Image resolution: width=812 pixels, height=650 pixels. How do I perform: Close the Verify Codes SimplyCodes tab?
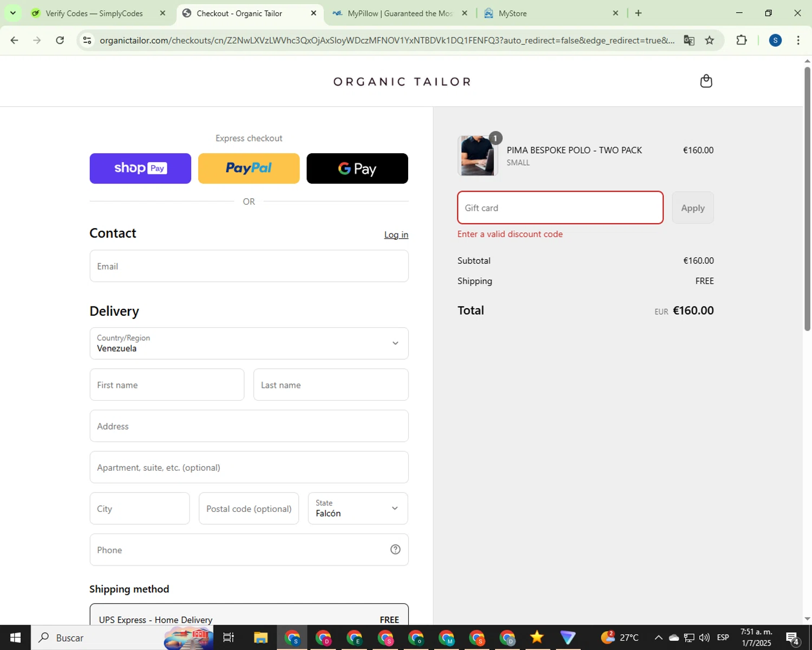(162, 13)
